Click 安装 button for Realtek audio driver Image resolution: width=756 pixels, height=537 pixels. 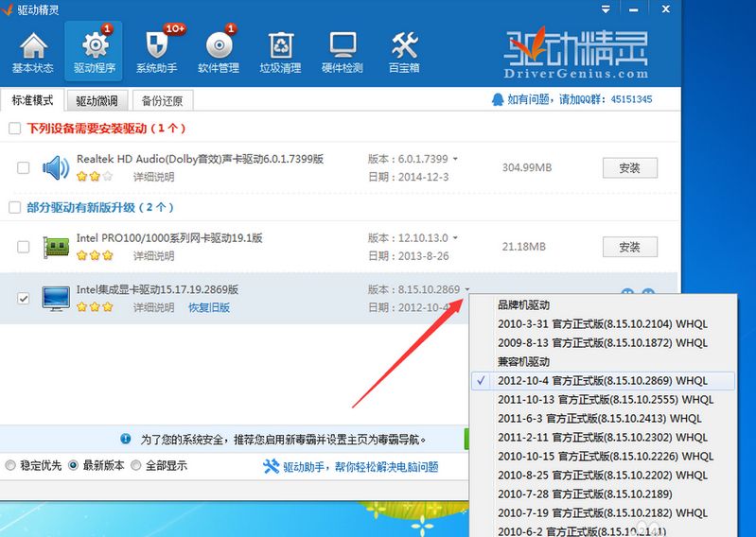629,168
